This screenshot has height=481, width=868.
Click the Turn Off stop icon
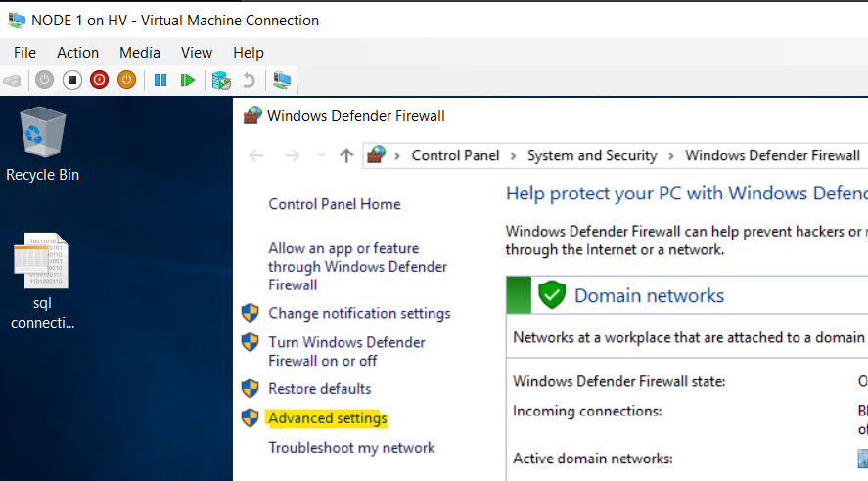click(x=72, y=80)
